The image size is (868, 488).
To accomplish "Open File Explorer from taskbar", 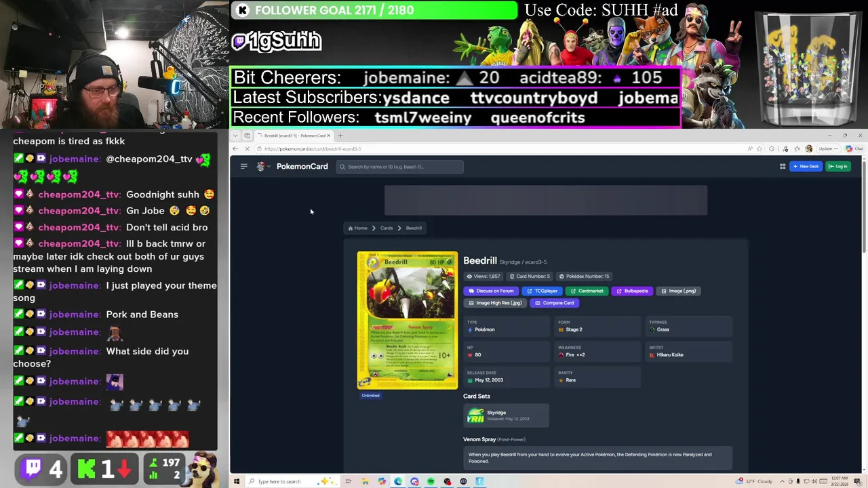I will point(365,482).
